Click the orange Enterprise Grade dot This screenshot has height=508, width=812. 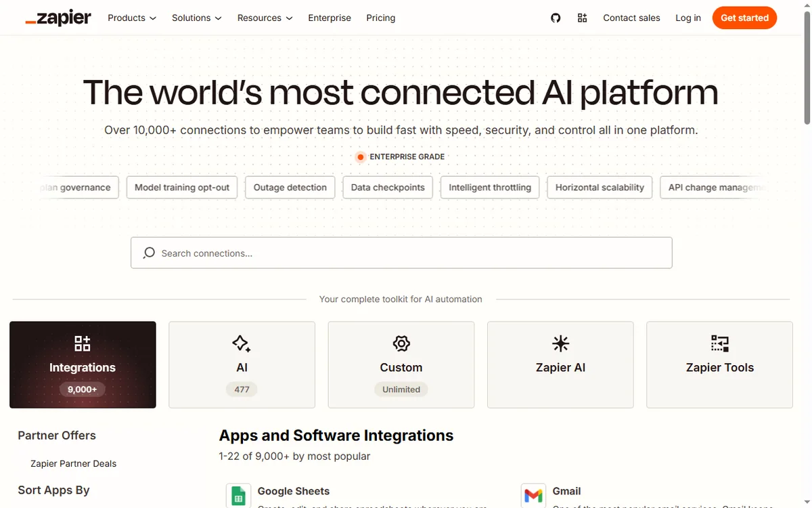point(361,157)
